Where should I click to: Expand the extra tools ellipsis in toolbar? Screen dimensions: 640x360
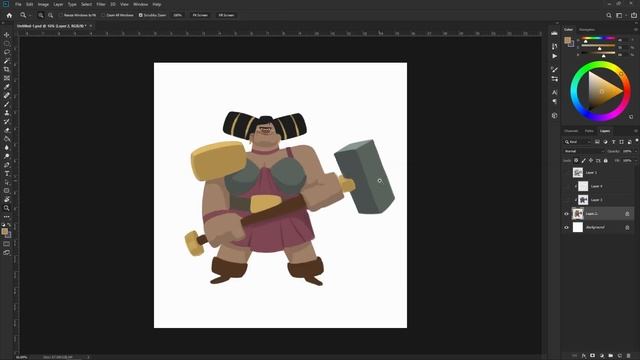coord(7,217)
